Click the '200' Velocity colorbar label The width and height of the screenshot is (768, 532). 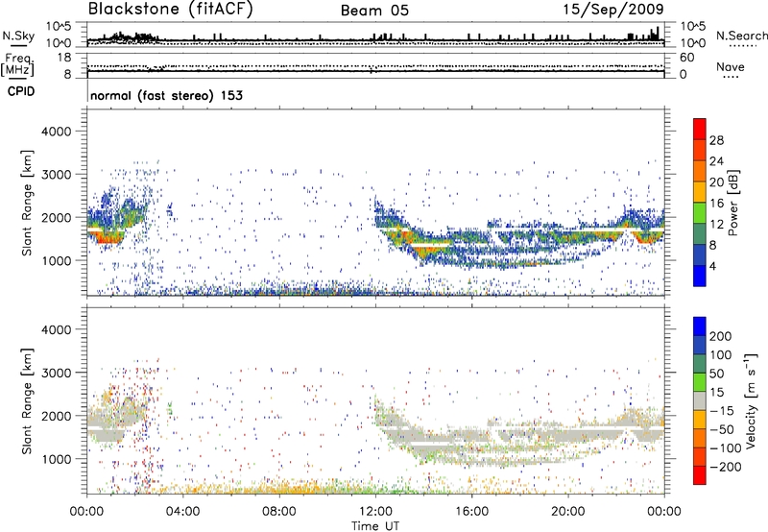tap(721, 336)
